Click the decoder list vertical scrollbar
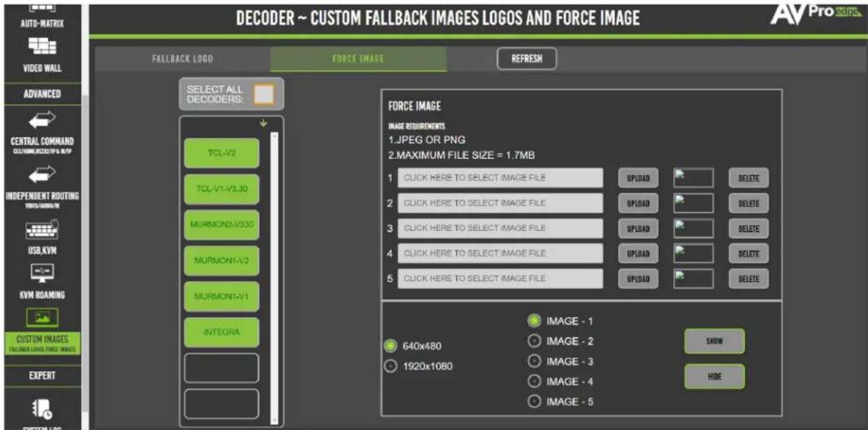 (274, 277)
